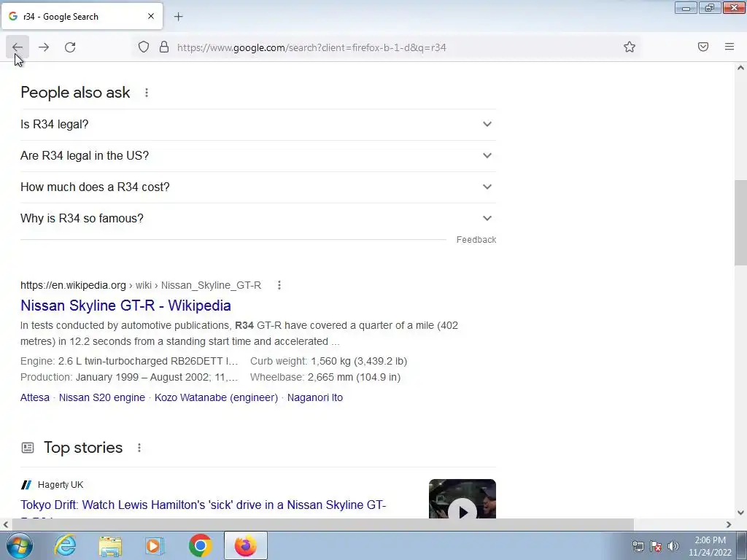Open Windows Media Player from taskbar

click(x=155, y=545)
